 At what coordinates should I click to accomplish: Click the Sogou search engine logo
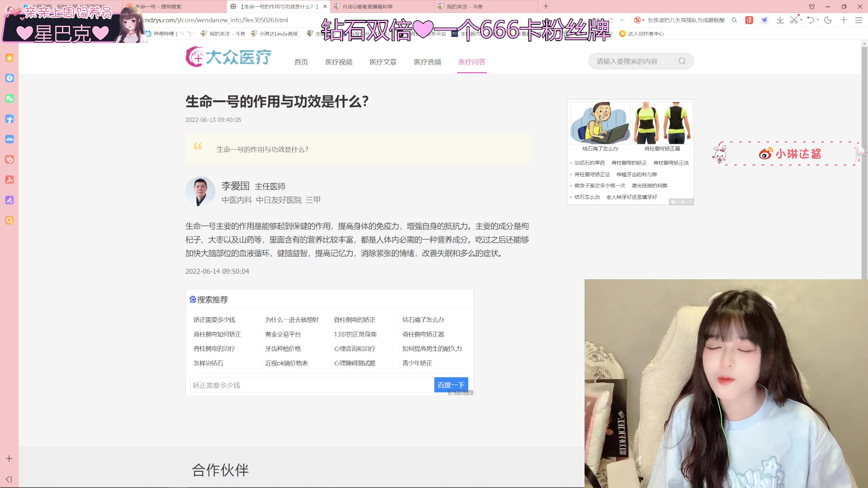(x=637, y=20)
